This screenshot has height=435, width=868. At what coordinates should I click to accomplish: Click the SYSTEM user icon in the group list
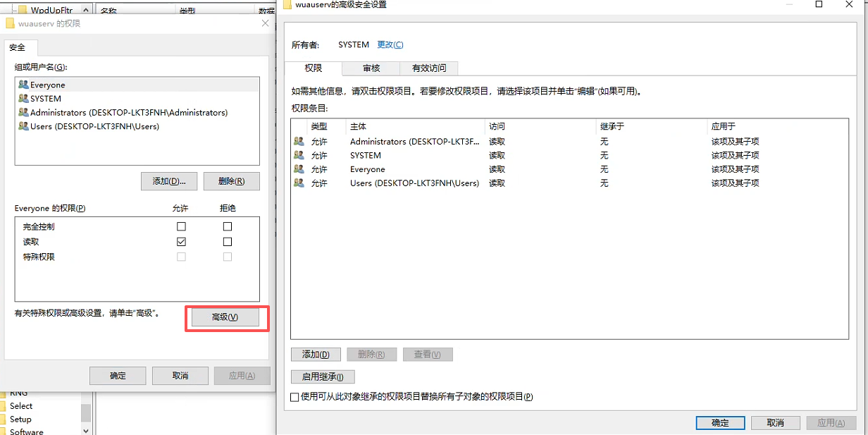click(23, 98)
